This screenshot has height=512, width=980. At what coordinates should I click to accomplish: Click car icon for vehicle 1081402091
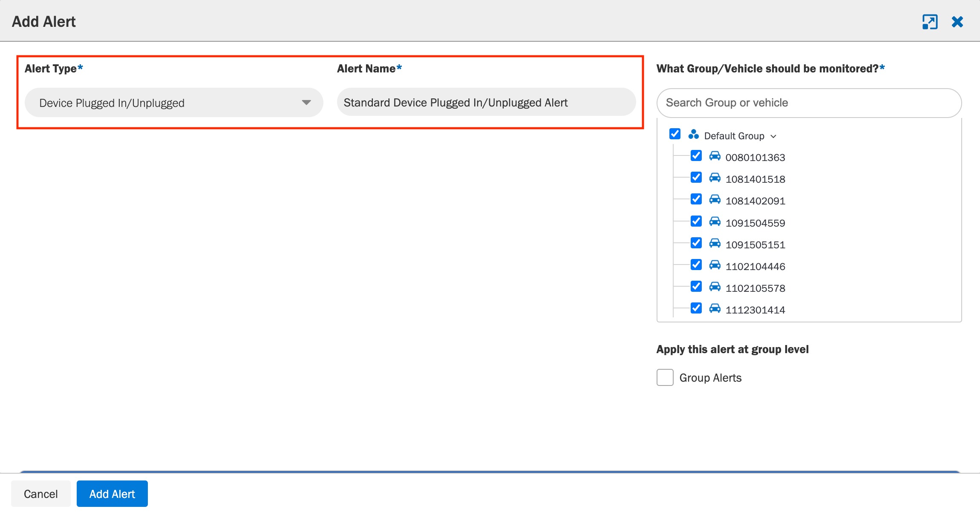[x=715, y=199]
